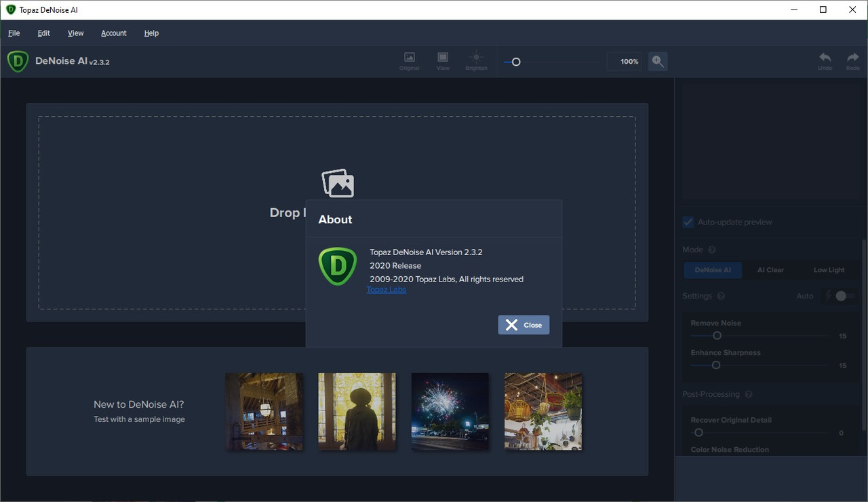The width and height of the screenshot is (868, 502).
Task: Click the zoom magnifier icon
Action: (x=658, y=61)
